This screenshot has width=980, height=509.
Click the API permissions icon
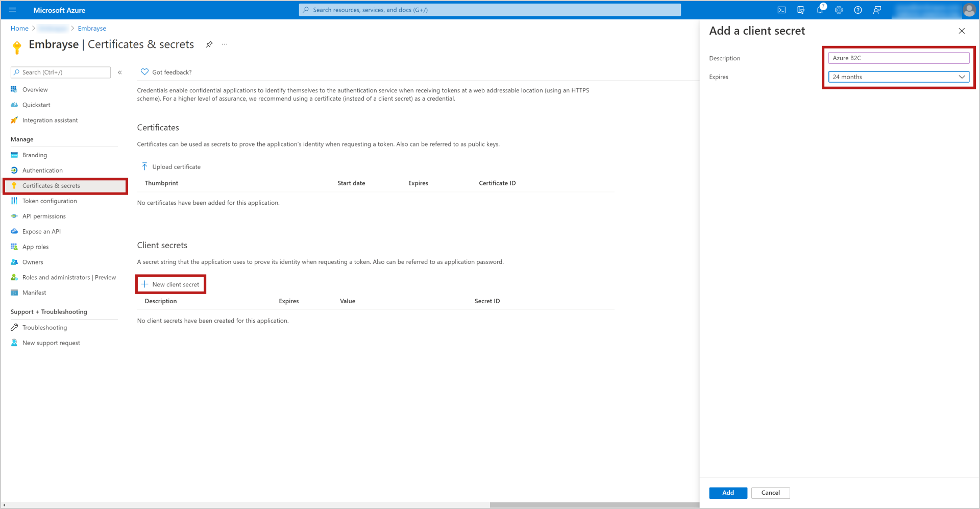14,216
